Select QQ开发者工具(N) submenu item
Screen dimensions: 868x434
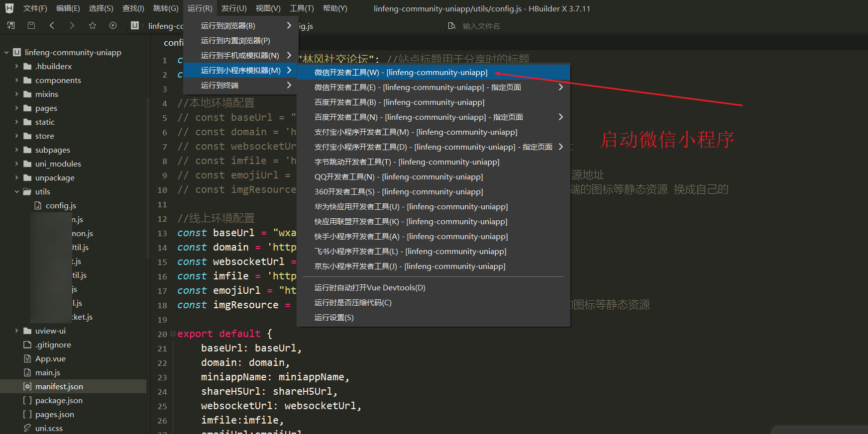[434, 176]
